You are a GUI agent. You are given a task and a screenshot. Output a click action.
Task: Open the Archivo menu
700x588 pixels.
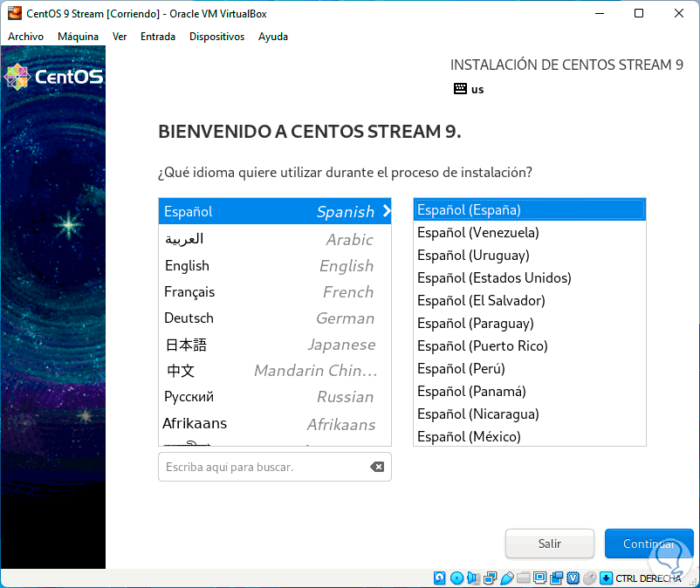point(25,37)
